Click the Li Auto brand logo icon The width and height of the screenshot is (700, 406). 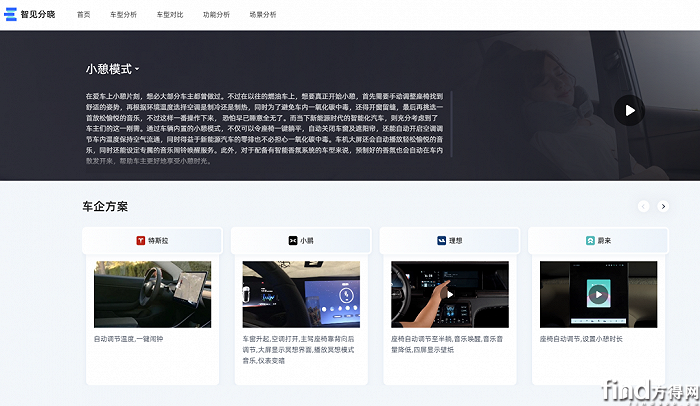pyautogui.click(x=442, y=241)
